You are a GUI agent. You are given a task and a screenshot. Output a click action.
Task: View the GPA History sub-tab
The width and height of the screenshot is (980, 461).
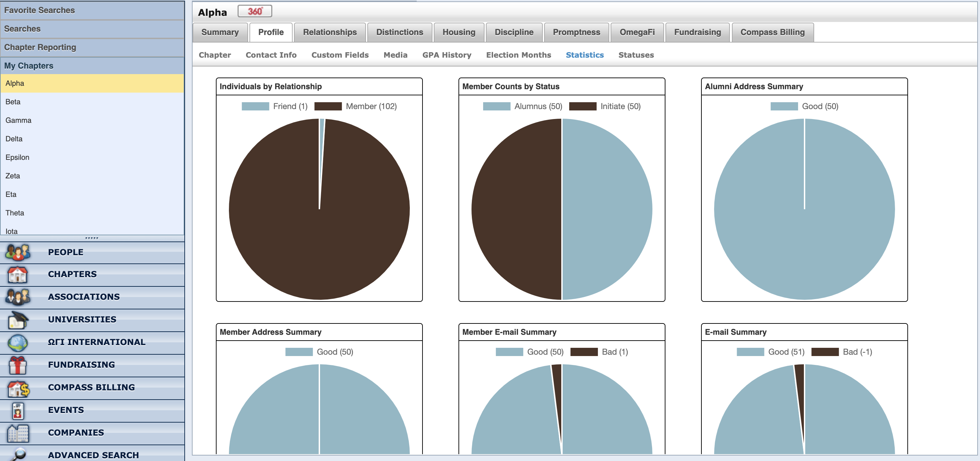446,55
